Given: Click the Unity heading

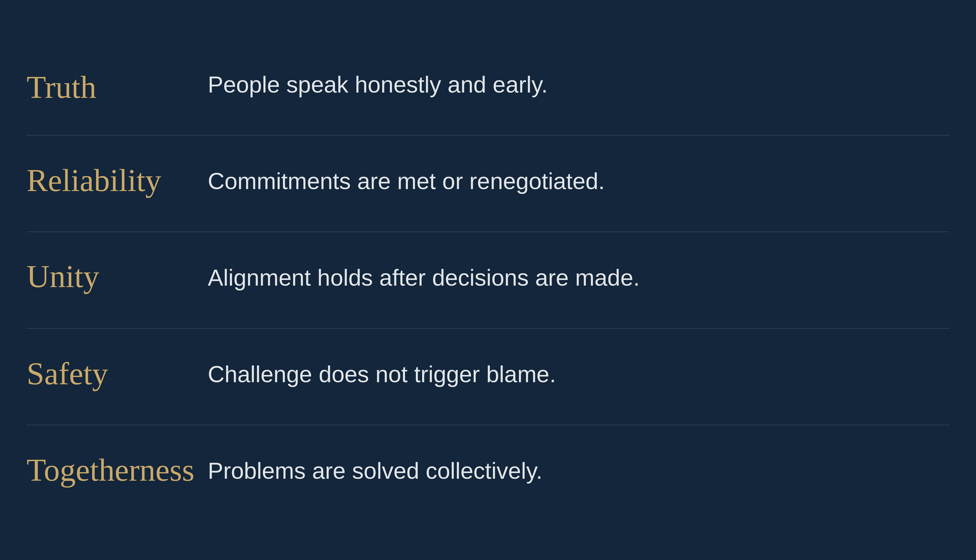Looking at the screenshot, I should pyautogui.click(x=63, y=278).
